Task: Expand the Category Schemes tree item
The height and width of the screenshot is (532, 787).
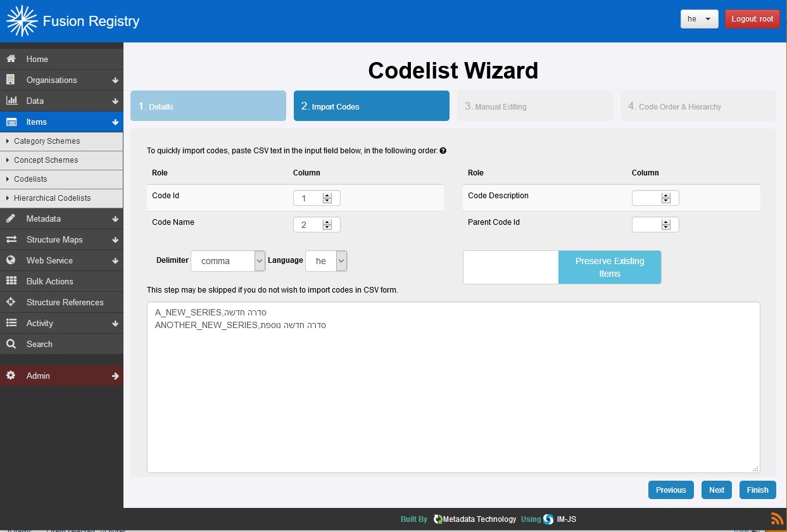Action: pyautogui.click(x=8, y=141)
